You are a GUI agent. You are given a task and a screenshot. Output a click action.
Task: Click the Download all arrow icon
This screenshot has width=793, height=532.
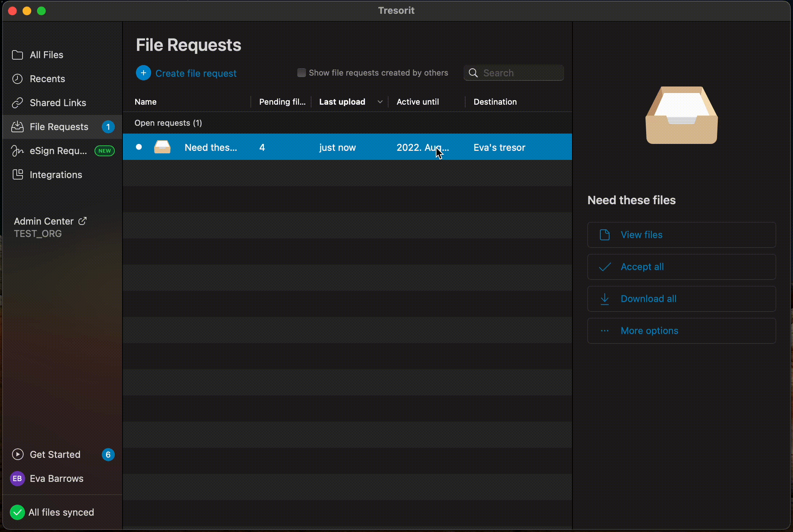point(605,299)
